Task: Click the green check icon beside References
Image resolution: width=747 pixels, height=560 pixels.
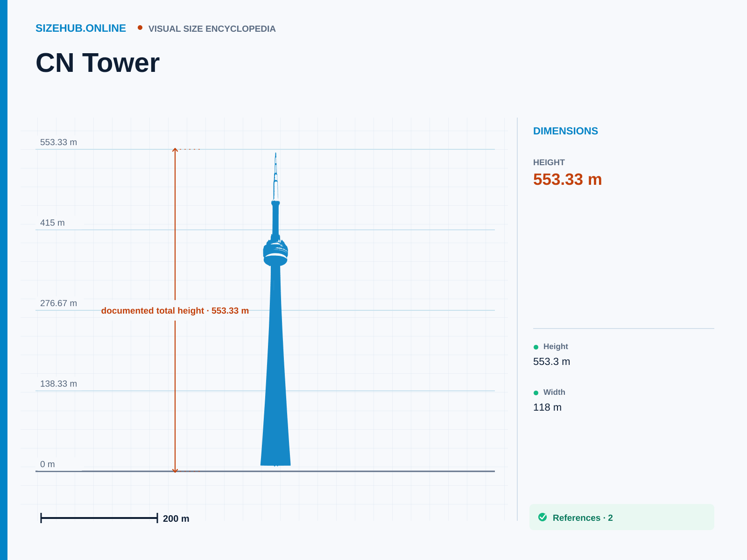Action: coord(543,517)
